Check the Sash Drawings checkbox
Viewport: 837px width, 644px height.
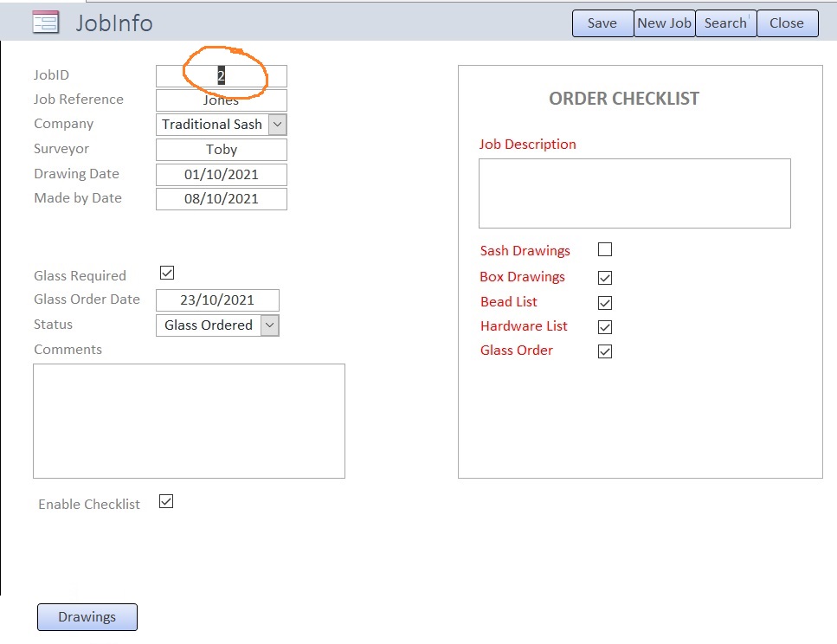click(x=605, y=249)
